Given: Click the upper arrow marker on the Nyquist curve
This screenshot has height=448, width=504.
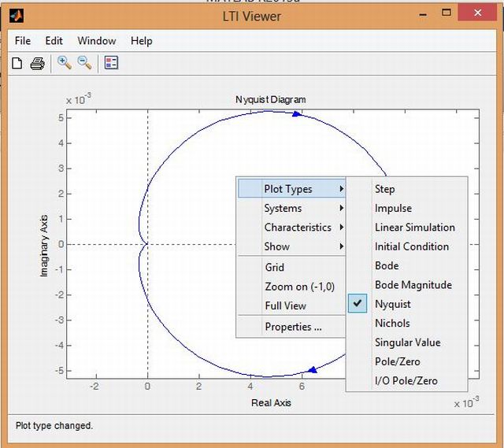Looking at the screenshot, I should click(297, 113).
